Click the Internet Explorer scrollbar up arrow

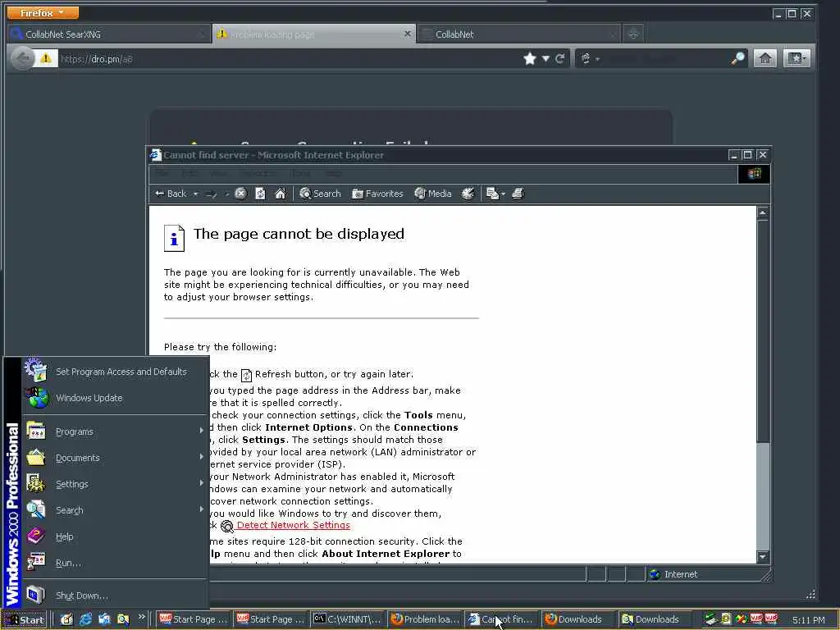pyautogui.click(x=763, y=213)
